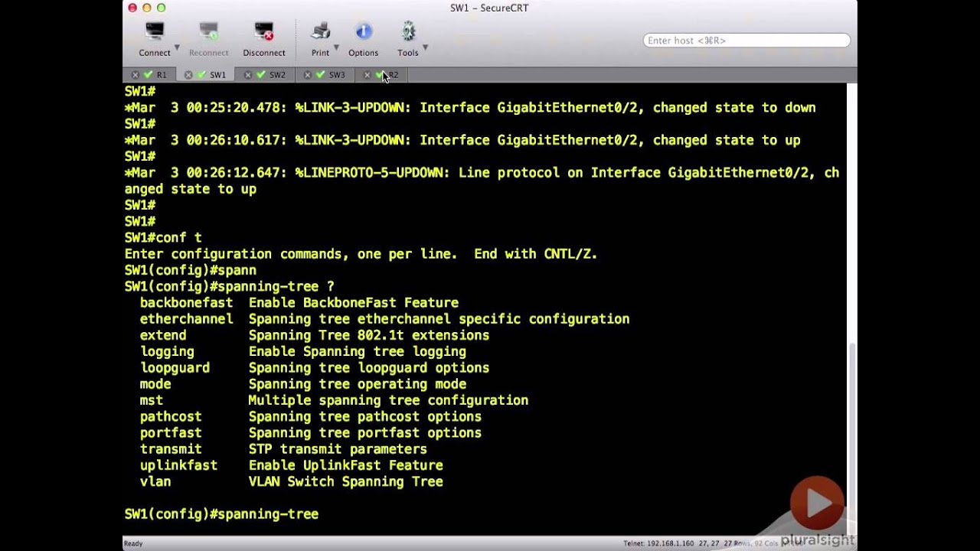Click the 00:26:12.647 LINEPROTO log line
980x551 pixels.
[x=482, y=181]
